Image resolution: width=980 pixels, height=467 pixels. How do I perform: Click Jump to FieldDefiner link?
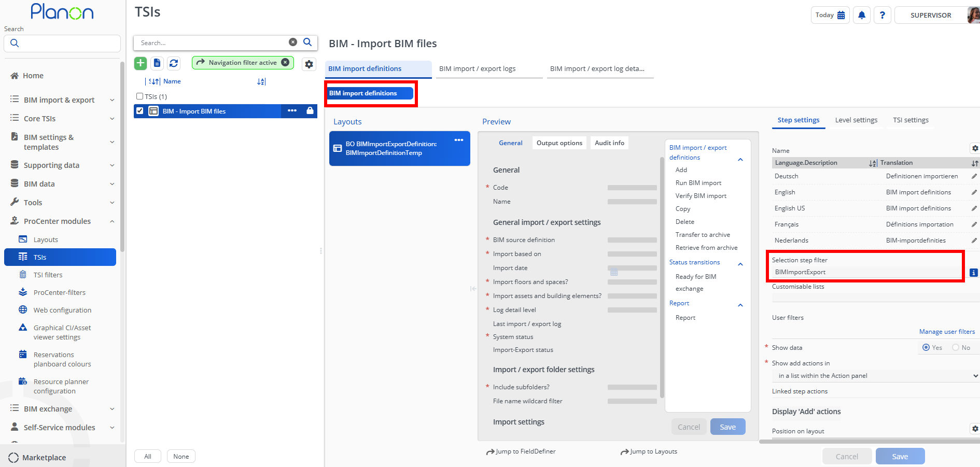click(x=521, y=451)
